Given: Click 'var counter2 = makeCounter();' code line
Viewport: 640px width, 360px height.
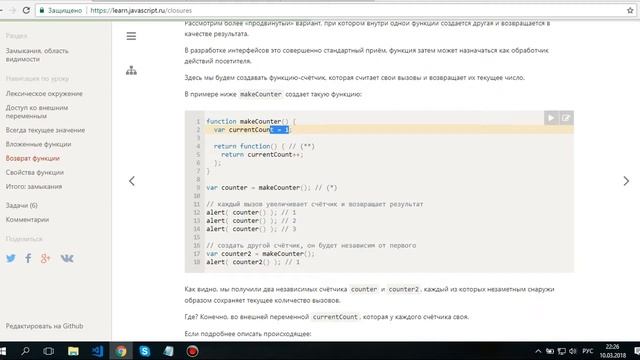Looking at the screenshot, I should pyautogui.click(x=260, y=254).
